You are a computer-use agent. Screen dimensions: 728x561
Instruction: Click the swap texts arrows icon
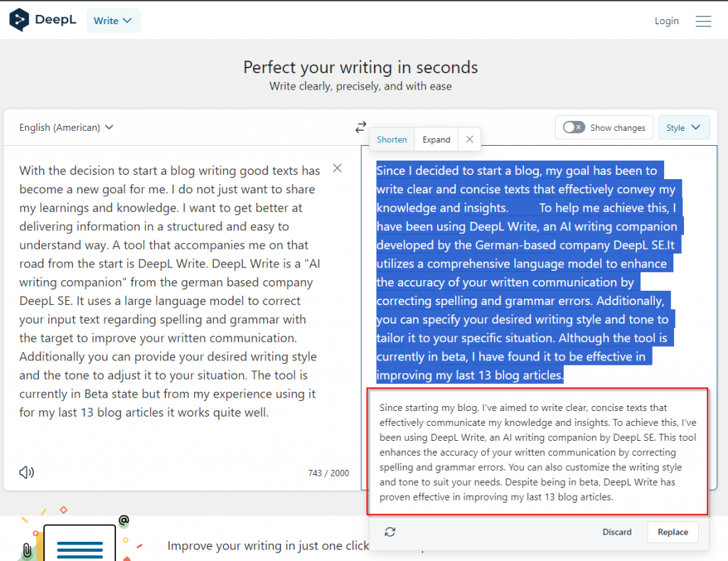coord(360,127)
